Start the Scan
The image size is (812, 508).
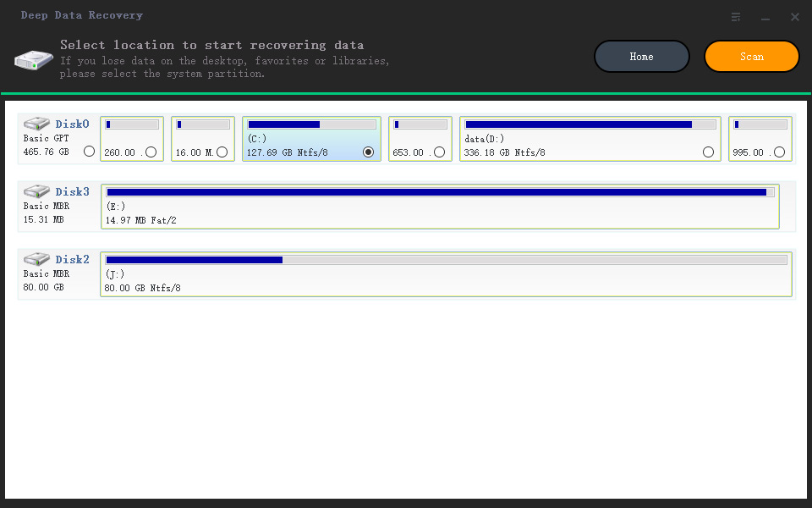(751, 57)
